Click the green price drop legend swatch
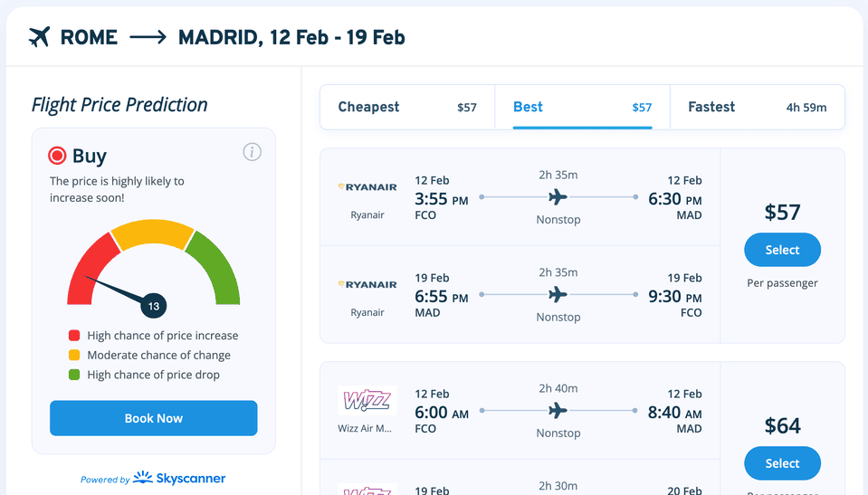 74,375
